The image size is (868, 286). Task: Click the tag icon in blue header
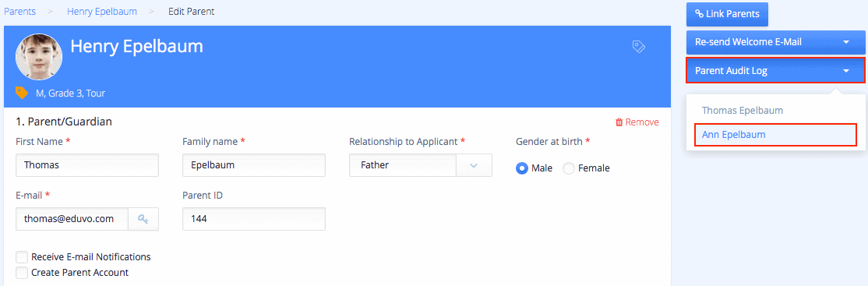coord(638,47)
